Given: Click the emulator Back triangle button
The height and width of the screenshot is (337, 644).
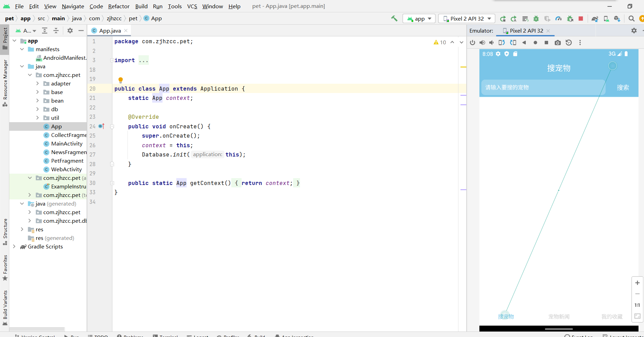Looking at the screenshot, I should pyautogui.click(x=524, y=43).
